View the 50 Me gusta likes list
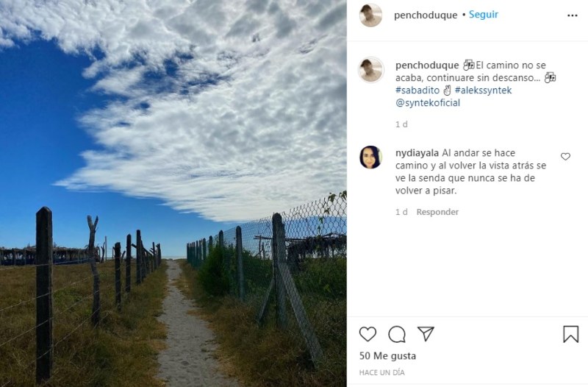Screen dimensions: 588x387 pos(387,355)
